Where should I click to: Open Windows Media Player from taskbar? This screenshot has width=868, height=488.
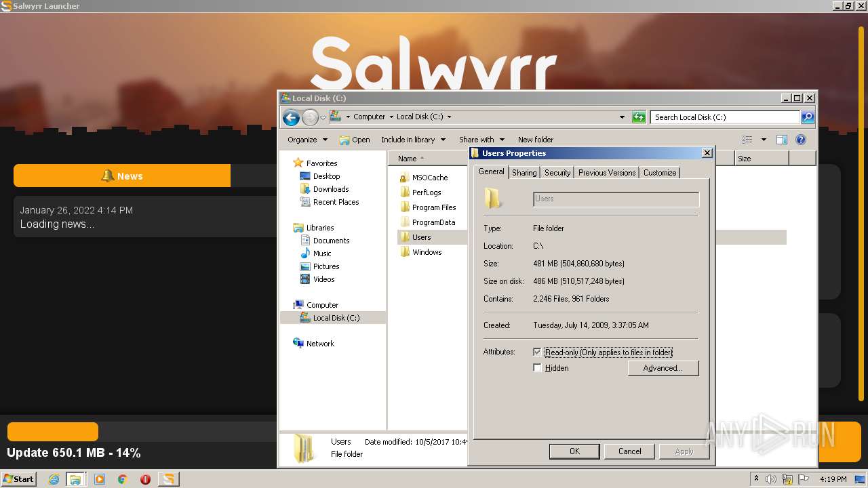point(100,479)
